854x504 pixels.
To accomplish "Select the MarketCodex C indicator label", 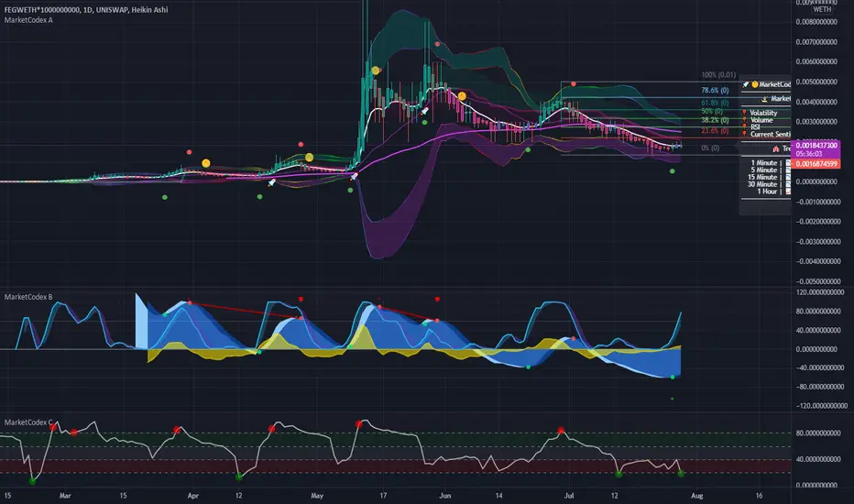I will [28, 422].
